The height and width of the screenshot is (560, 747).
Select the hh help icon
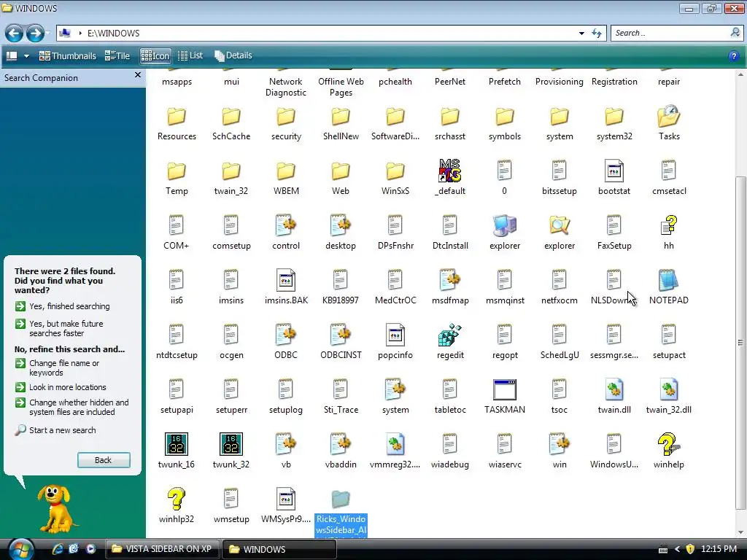pos(668,225)
